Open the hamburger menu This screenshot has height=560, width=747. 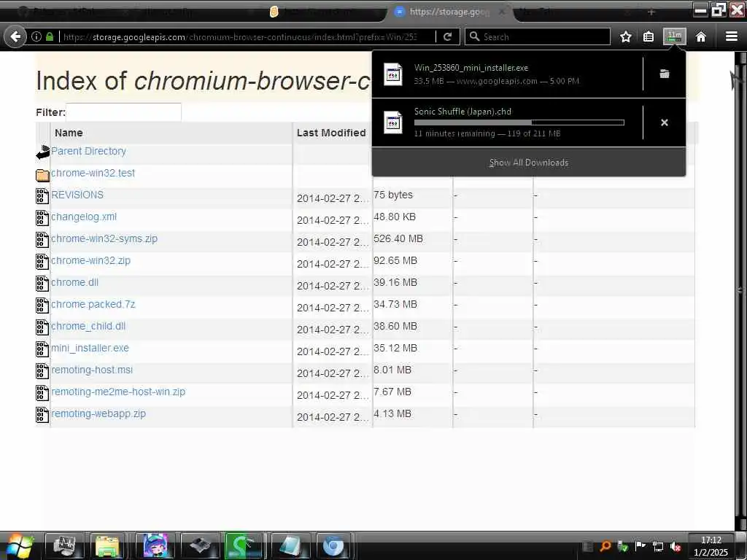pyautogui.click(x=732, y=36)
